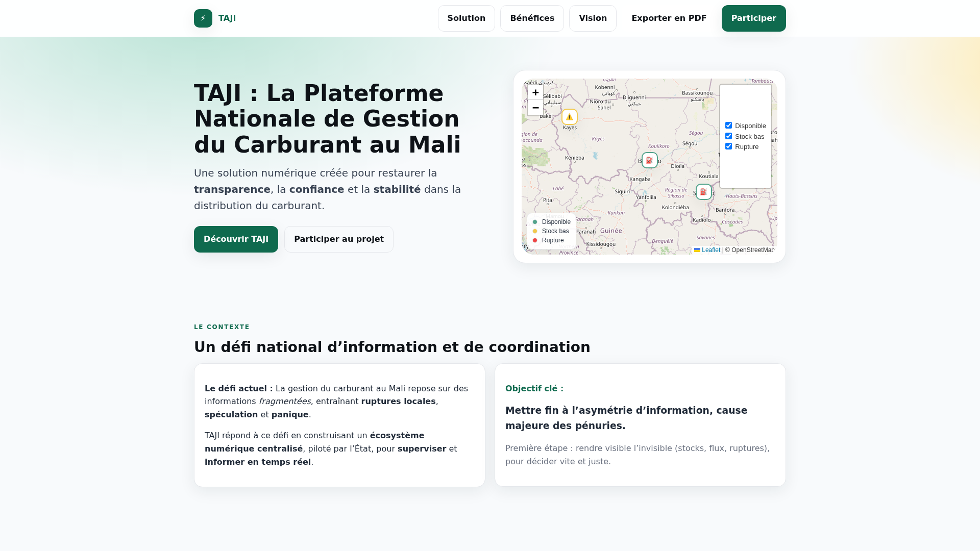Click the Participer button in header

(x=754, y=18)
